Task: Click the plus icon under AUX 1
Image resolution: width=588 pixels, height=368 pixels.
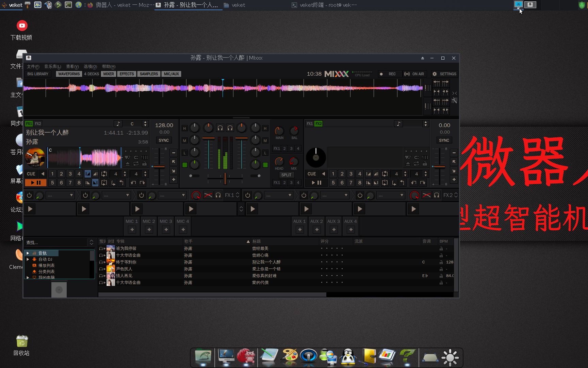Action: pos(300,230)
